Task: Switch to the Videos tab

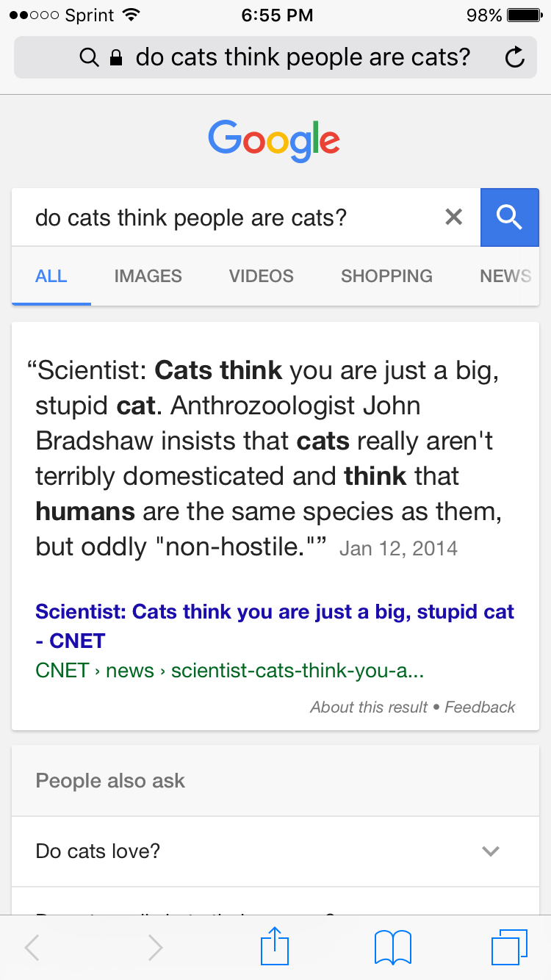Action: click(262, 276)
